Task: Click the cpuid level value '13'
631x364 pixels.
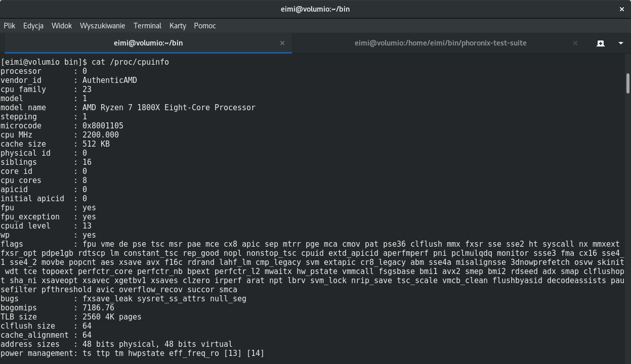Action: point(87,225)
